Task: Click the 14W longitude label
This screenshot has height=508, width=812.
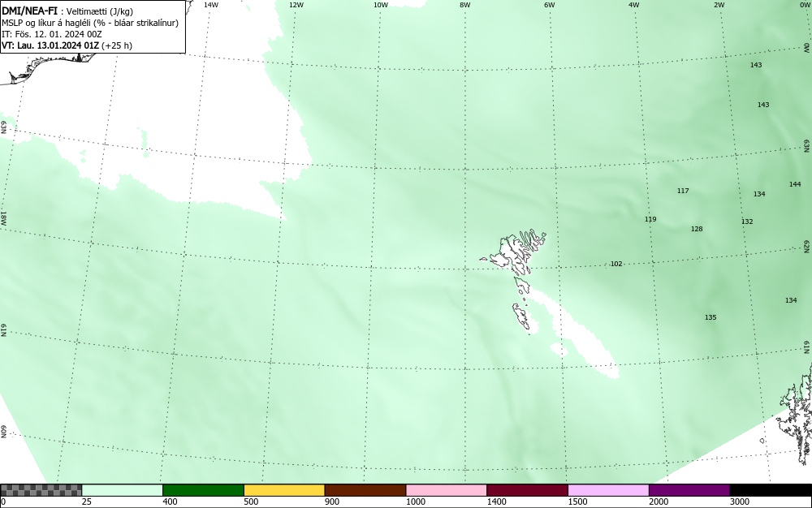Action: (211, 5)
